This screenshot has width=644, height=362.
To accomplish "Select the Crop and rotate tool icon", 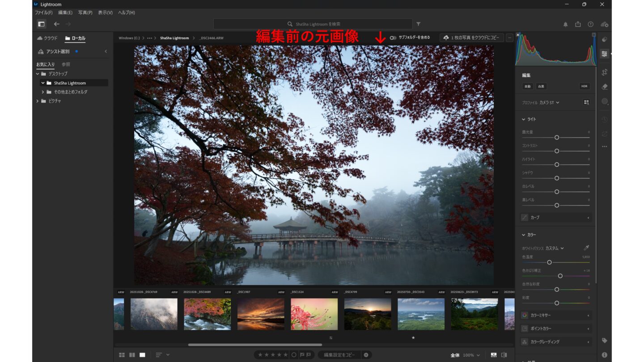I will point(605,72).
